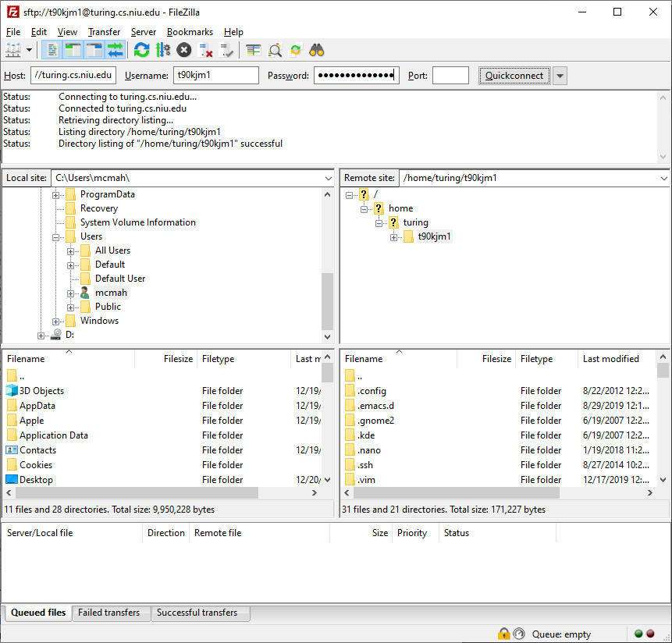This screenshot has width=672, height=643.
Task: Collapse the Users folder in local tree
Action: (55, 237)
